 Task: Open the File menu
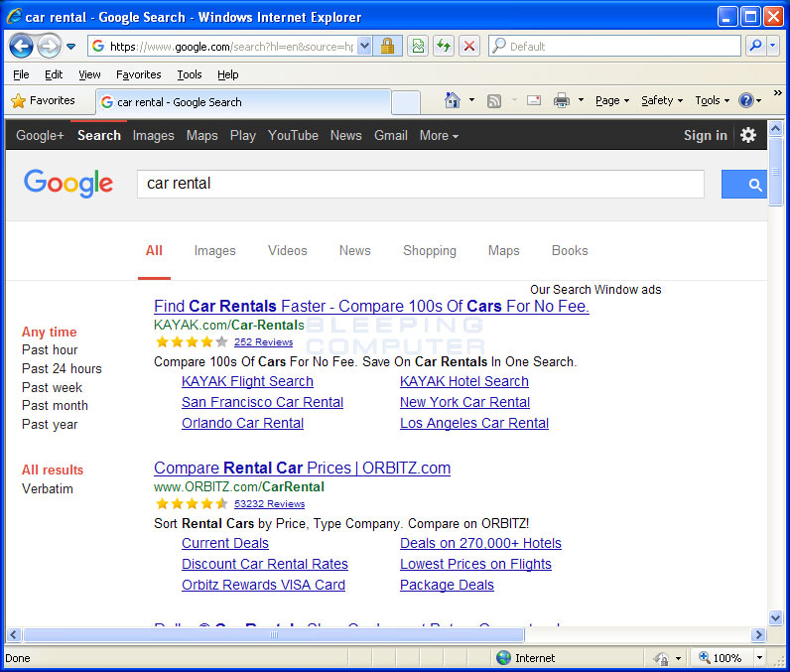21,74
